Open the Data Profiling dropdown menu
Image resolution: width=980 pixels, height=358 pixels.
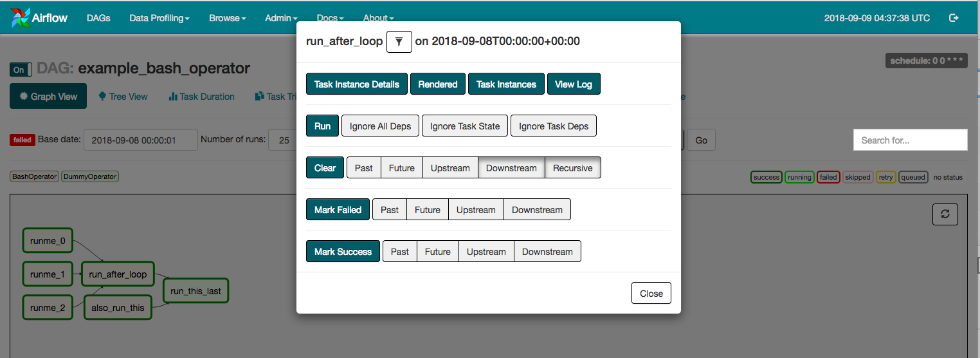click(159, 18)
